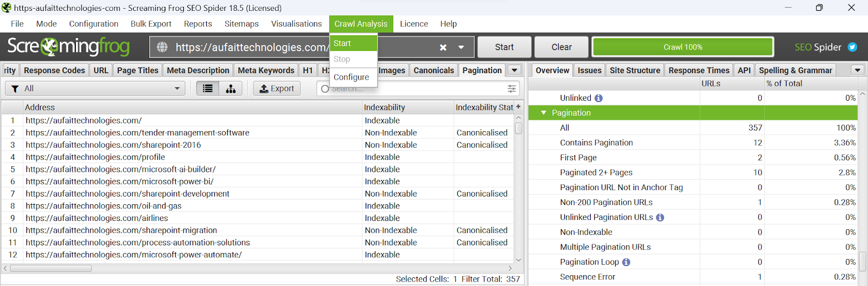
Task: Select Sequence Error row
Action: [x=693, y=277]
